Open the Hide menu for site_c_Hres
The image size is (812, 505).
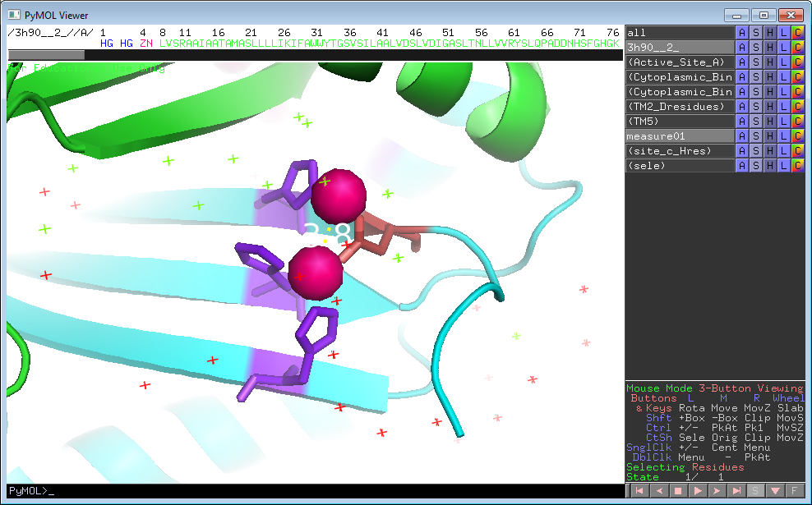(x=770, y=151)
